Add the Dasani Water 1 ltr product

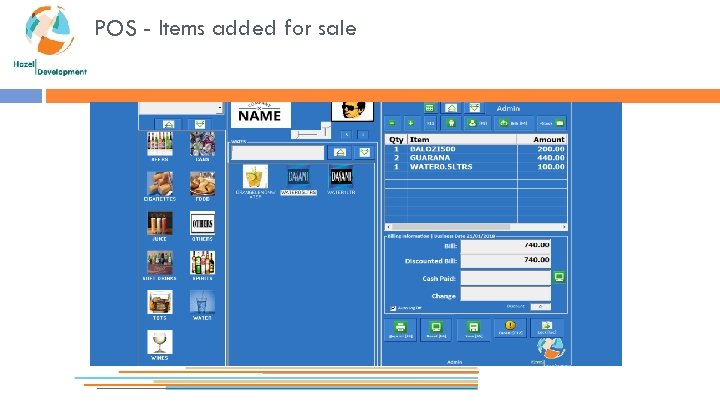point(341,181)
